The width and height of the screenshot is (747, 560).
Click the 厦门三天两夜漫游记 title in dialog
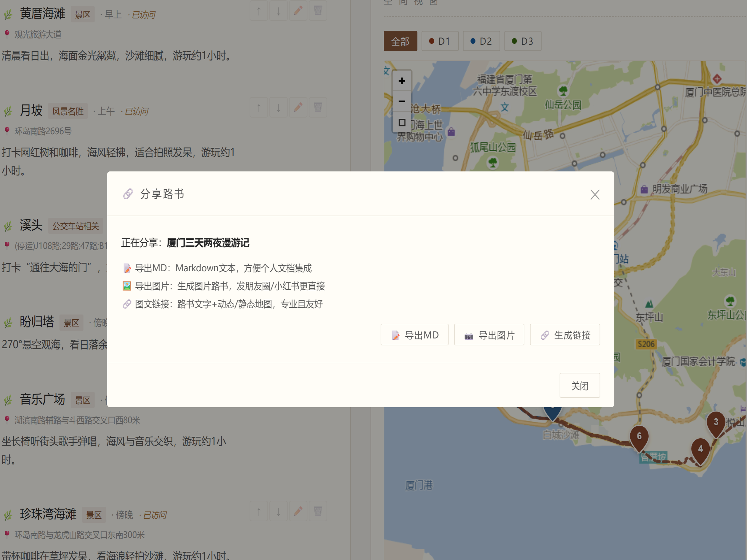pyautogui.click(x=208, y=243)
